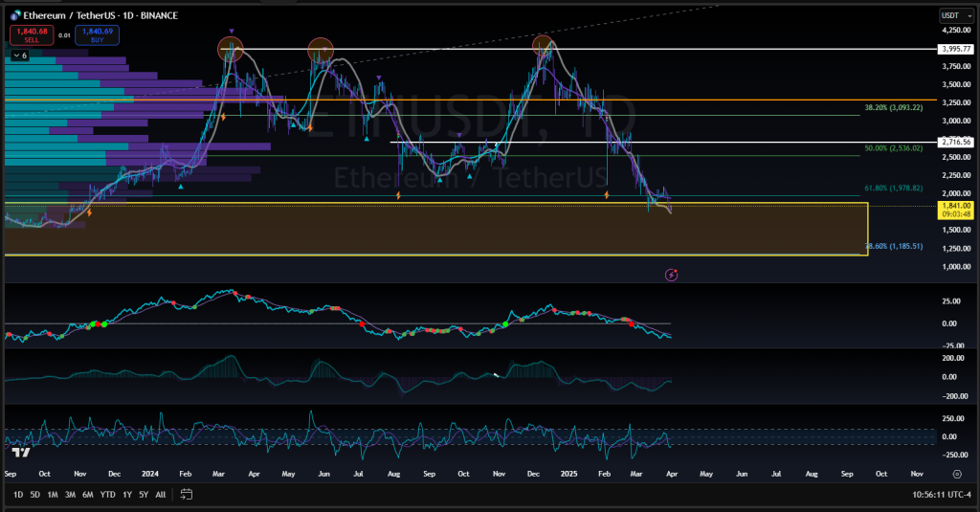Viewport: 980px width, 512px height.
Task: Select the circle drawing on late May peak
Action: point(321,50)
